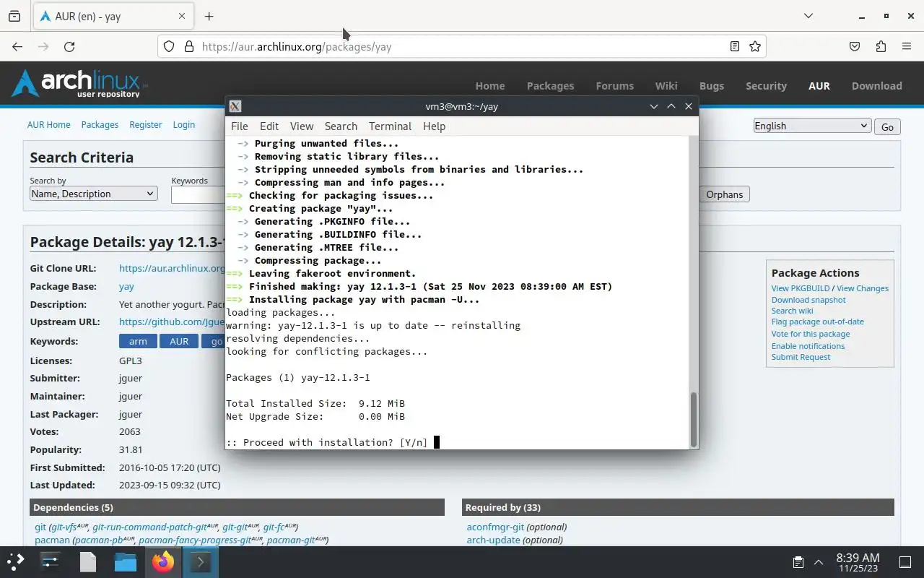The width and height of the screenshot is (924, 578).
Task: Open the terminal View menu
Action: tap(302, 126)
